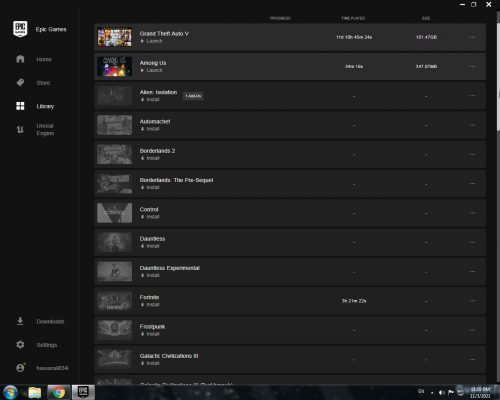Open three-dot menu for Control

click(472, 213)
